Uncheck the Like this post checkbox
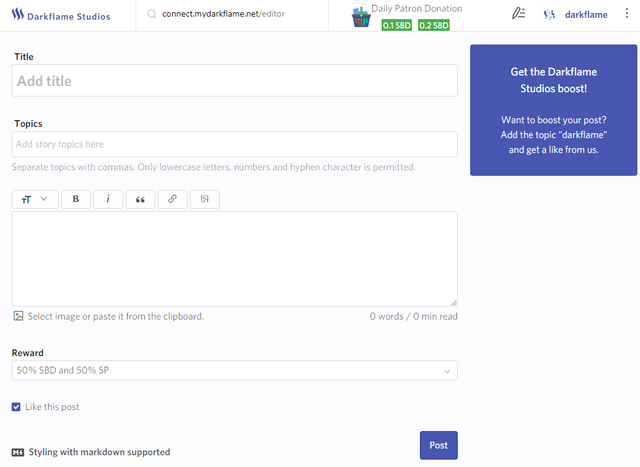The width and height of the screenshot is (640, 467). 17,407
